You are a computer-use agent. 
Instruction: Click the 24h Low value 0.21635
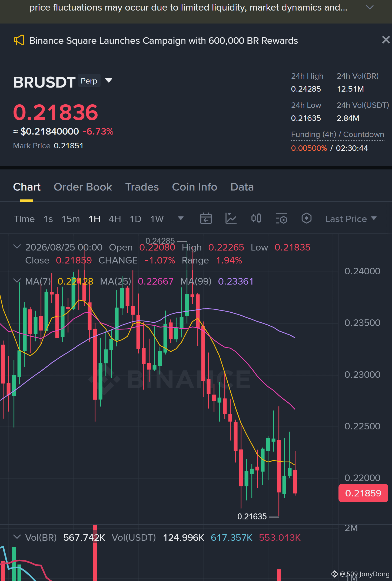pyautogui.click(x=306, y=118)
